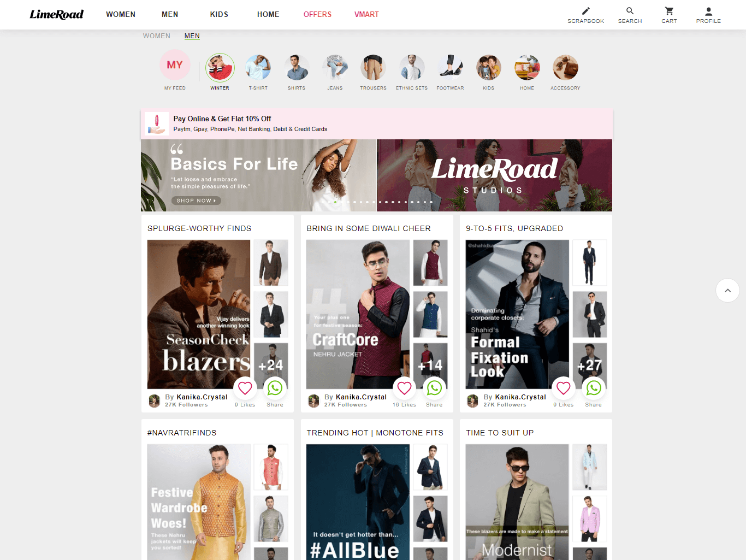Select the T-Shirt category icon
746x560 pixels.
tap(258, 68)
